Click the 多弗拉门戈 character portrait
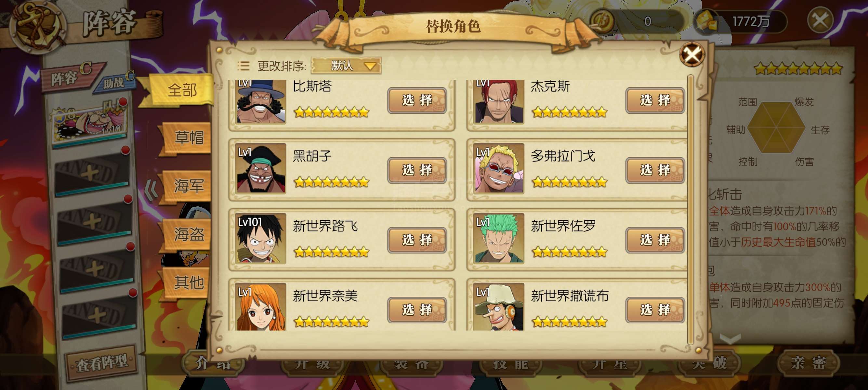The height and width of the screenshot is (390, 868). (499, 168)
